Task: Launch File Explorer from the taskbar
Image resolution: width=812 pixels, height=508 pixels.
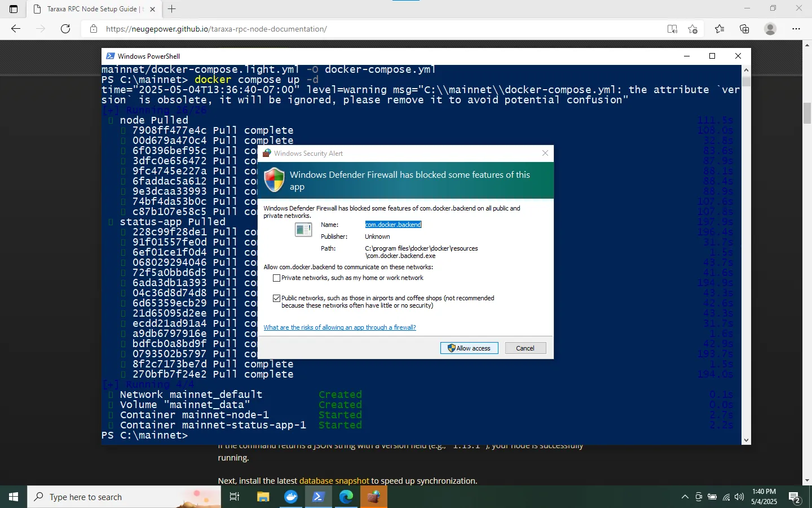Action: tap(263, 497)
